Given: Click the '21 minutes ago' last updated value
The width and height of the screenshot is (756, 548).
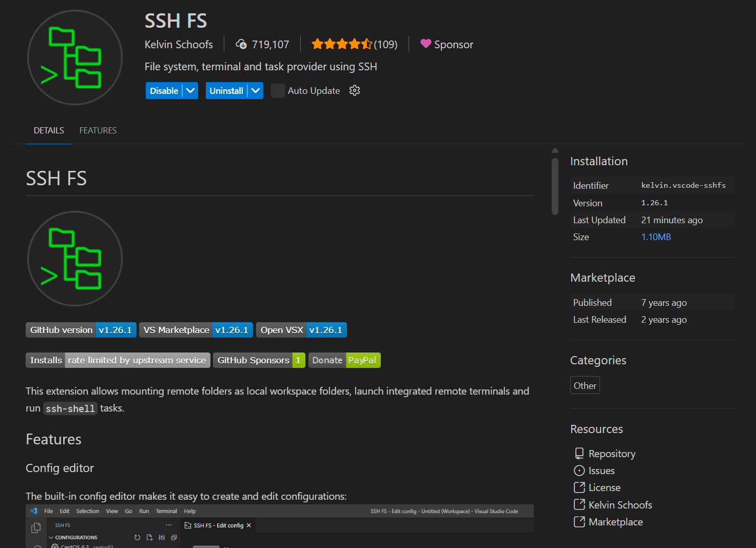Looking at the screenshot, I should pyautogui.click(x=672, y=220).
